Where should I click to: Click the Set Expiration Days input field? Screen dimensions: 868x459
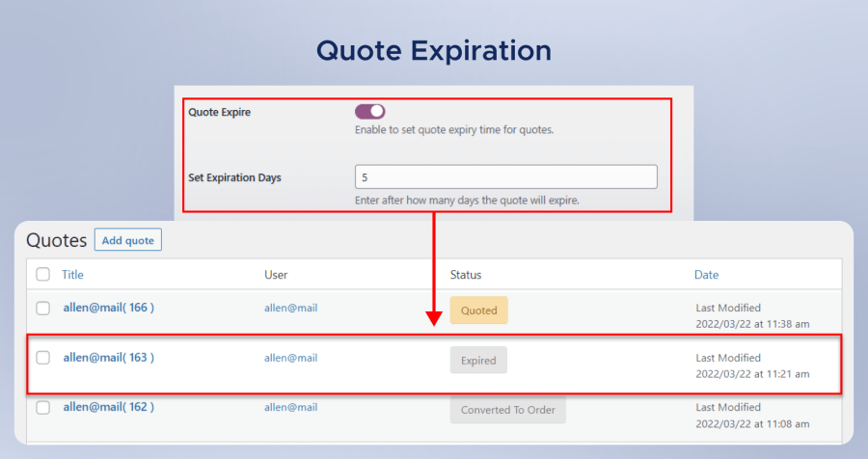[506, 177]
